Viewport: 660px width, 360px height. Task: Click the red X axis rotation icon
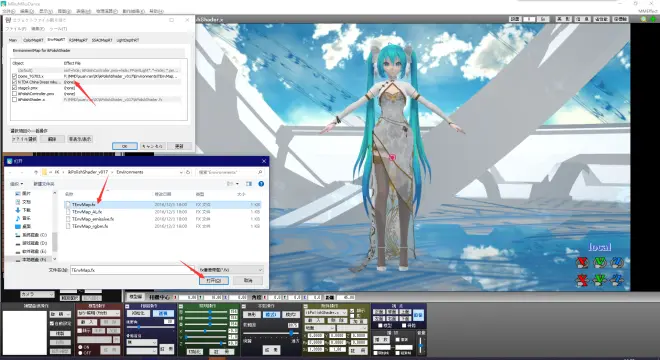[582, 263]
